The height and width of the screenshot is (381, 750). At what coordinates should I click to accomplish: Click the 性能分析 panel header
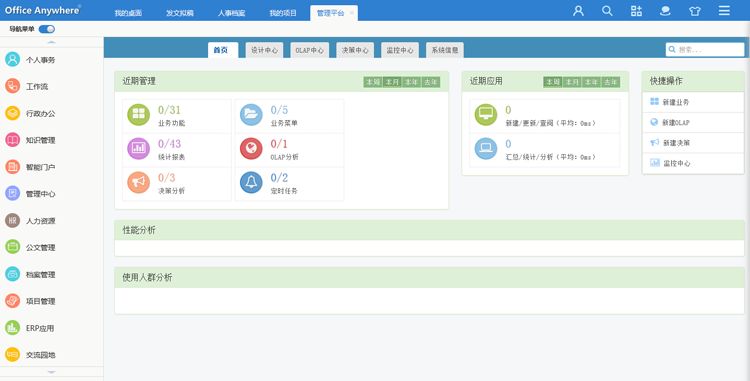point(429,230)
